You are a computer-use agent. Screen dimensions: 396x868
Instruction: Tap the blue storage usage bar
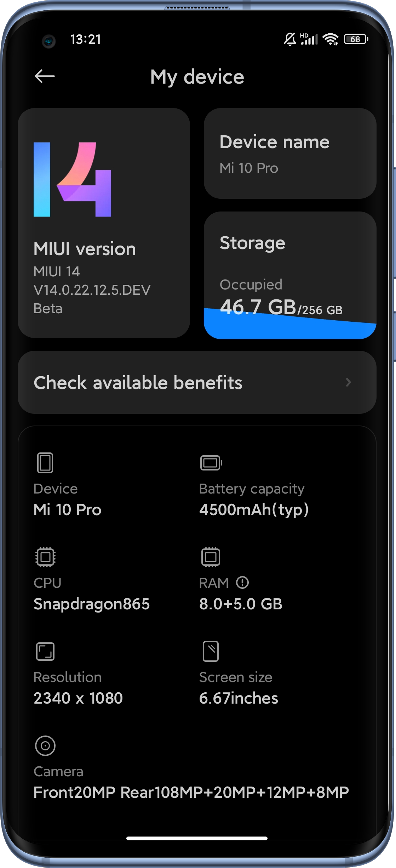click(x=290, y=328)
